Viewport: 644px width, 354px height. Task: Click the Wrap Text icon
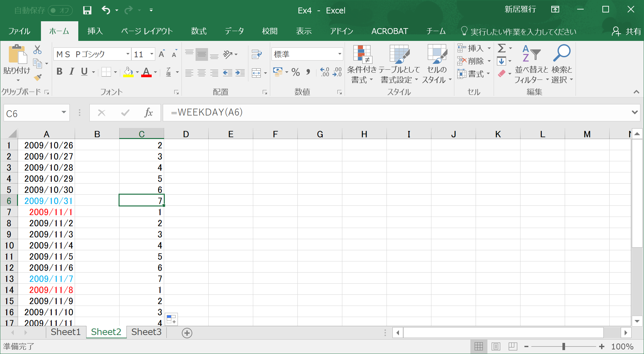coord(256,54)
